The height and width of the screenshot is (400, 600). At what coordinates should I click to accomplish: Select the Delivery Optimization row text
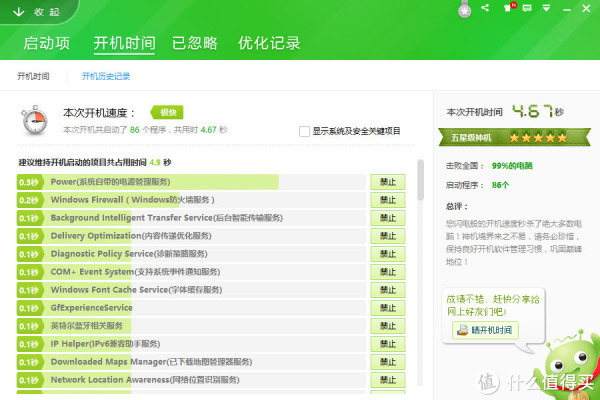[x=131, y=236]
